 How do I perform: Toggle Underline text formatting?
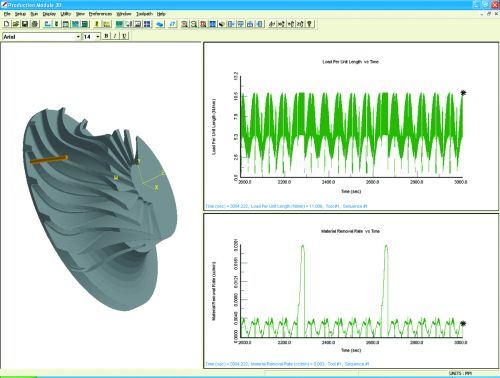[124, 36]
